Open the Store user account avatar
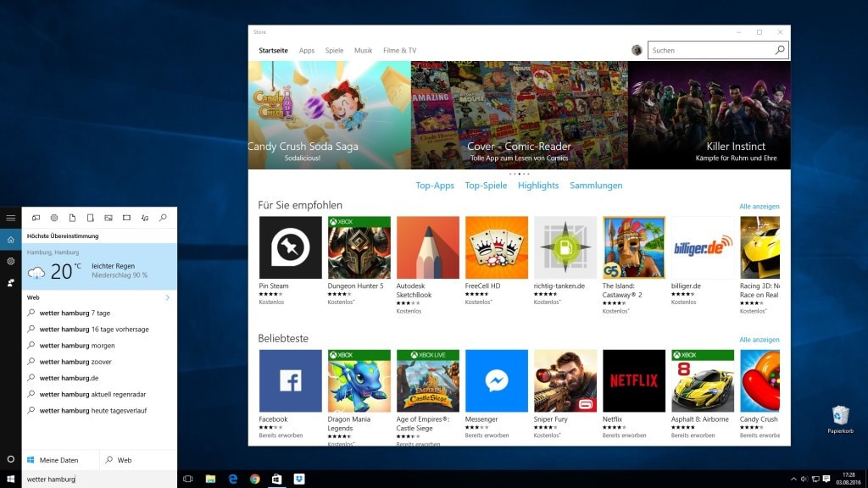 point(637,50)
